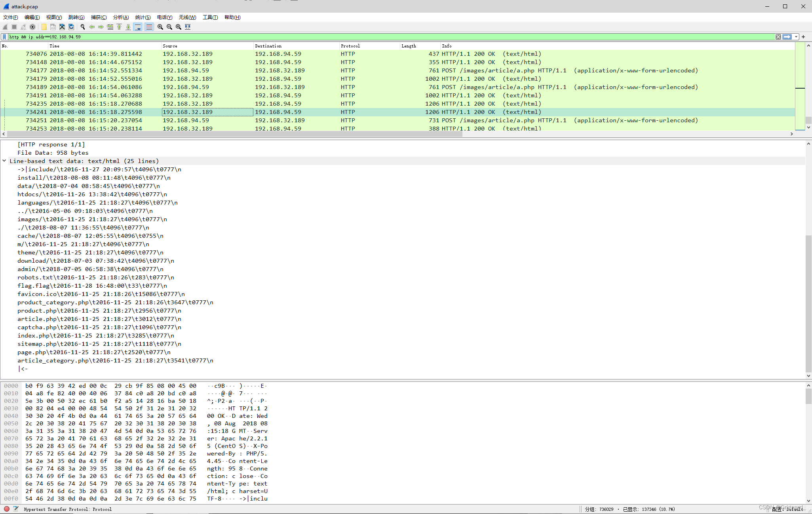Reset text to normal size
The image size is (812, 514).
[x=179, y=27]
